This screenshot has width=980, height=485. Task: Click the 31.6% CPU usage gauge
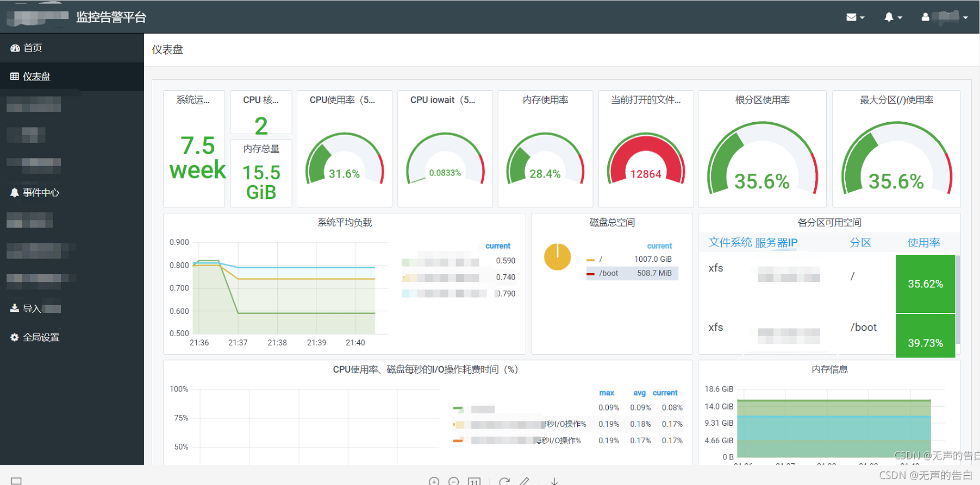coord(344,159)
